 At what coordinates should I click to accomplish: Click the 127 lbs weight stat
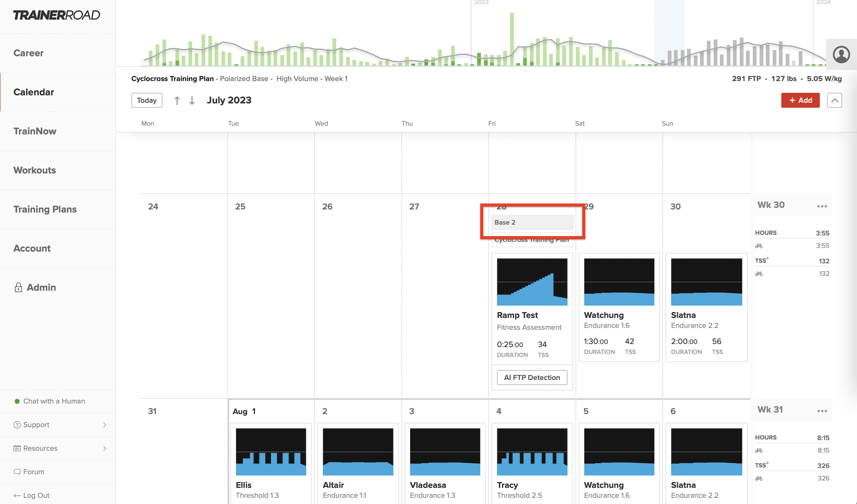click(784, 79)
